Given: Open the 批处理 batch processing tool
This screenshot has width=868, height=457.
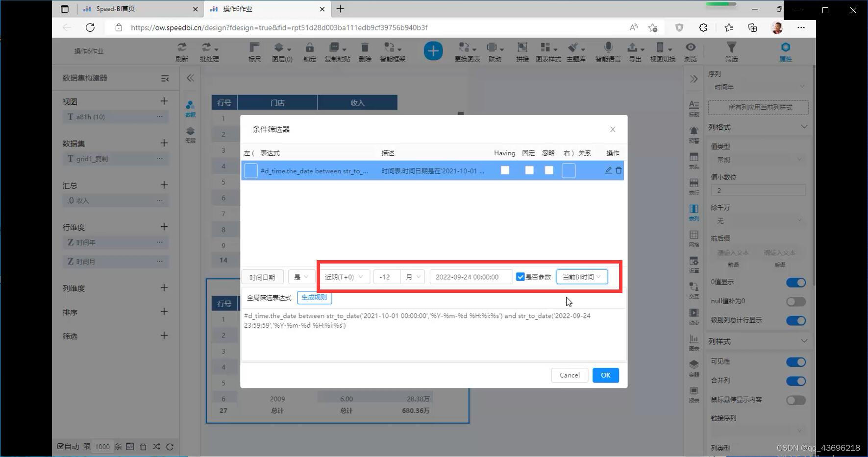Looking at the screenshot, I should (209, 51).
